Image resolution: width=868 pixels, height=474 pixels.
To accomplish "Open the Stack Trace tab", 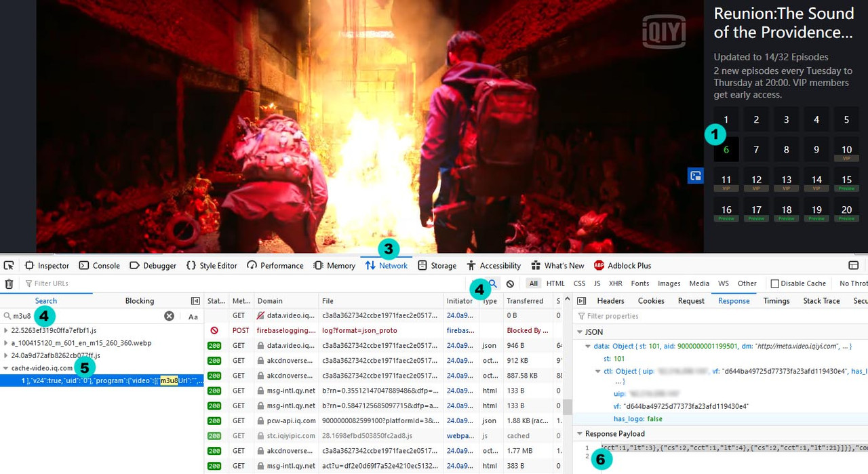I will (822, 301).
